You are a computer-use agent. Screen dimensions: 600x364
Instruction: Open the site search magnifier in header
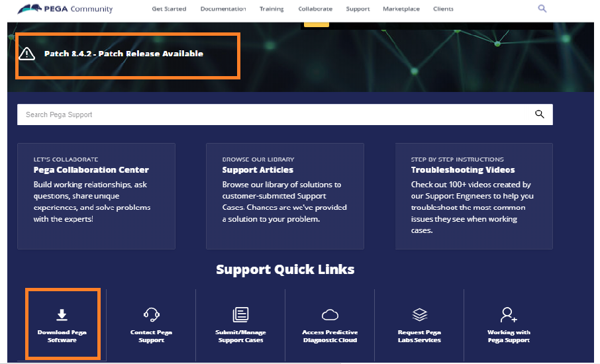(542, 9)
